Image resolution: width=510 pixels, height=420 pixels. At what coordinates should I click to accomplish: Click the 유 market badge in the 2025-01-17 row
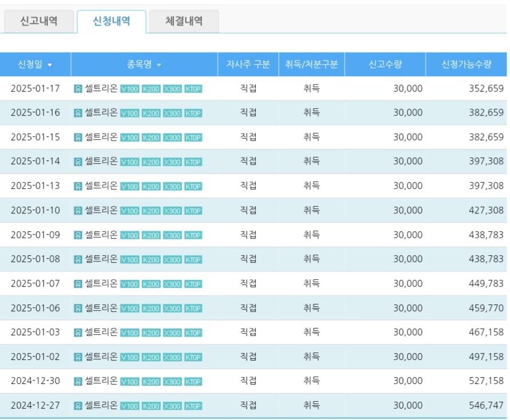coord(78,89)
